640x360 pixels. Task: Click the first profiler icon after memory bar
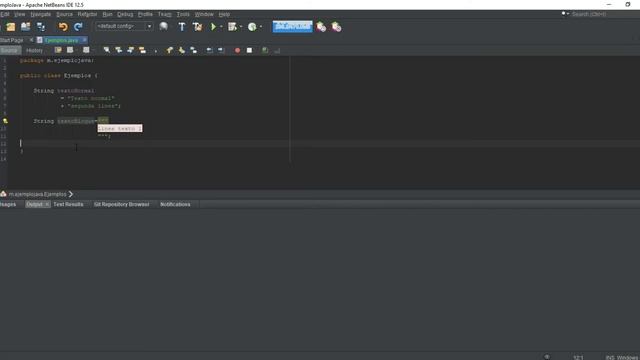coord(321,27)
